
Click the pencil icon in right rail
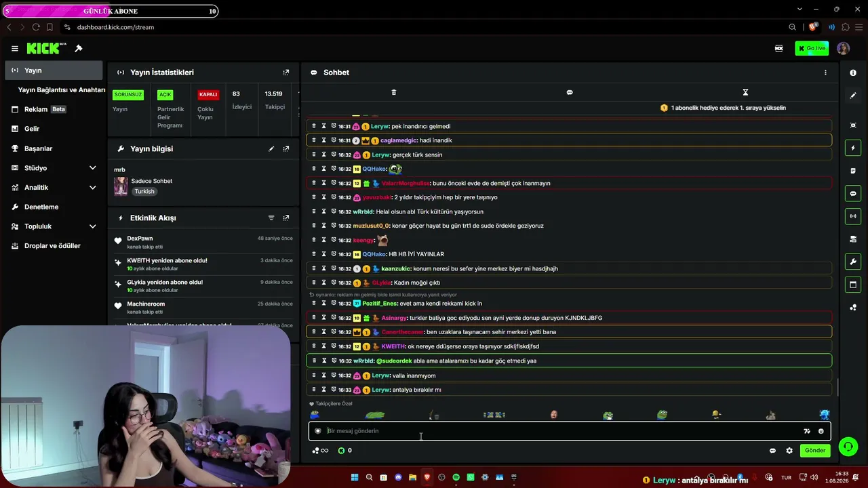(853, 96)
